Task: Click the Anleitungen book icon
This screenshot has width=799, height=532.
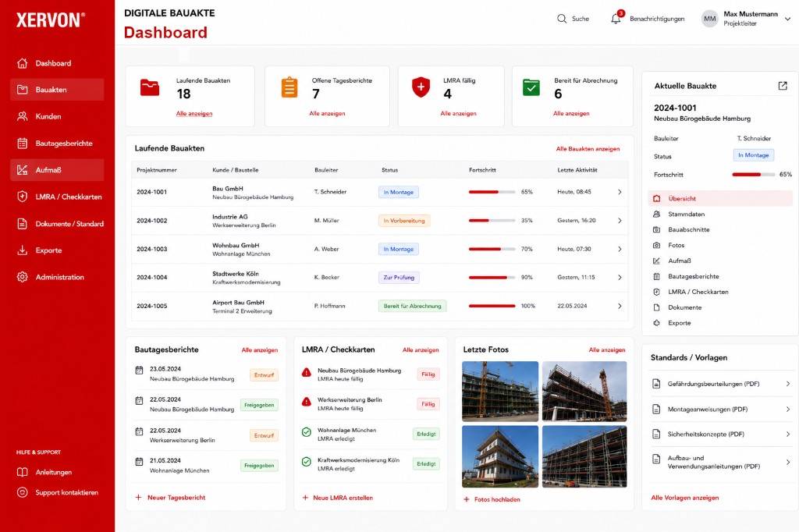Action: 22,473
